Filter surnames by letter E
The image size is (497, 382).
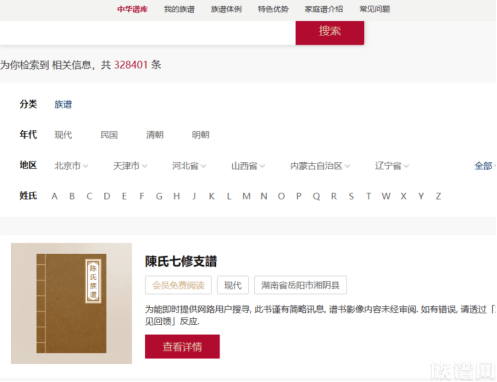(x=124, y=196)
